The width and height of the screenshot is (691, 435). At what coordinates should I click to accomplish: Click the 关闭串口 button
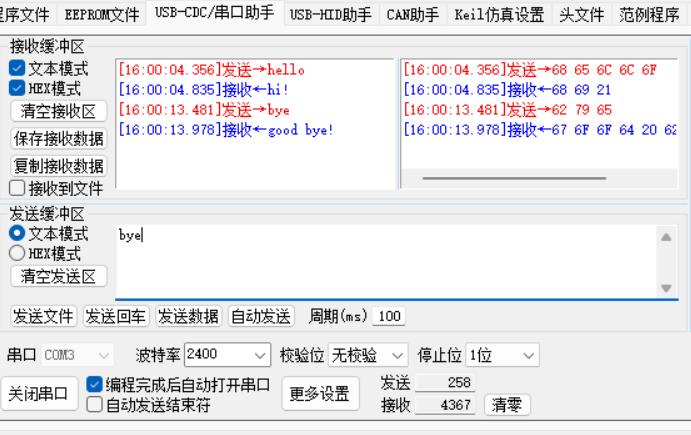(39, 394)
